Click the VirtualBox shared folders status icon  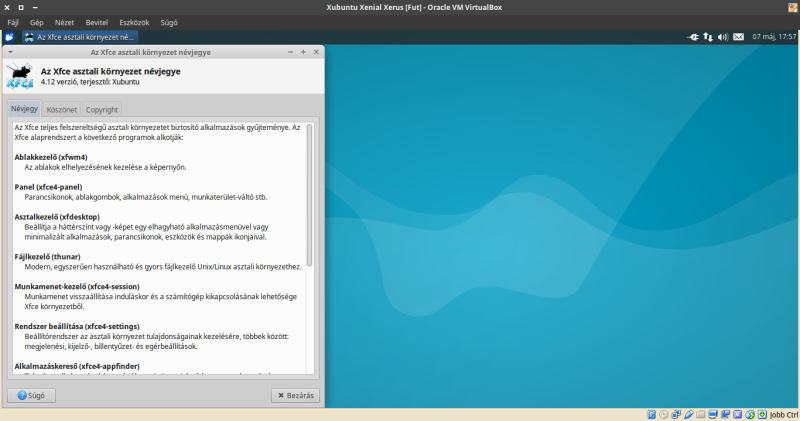pyautogui.click(x=701, y=414)
